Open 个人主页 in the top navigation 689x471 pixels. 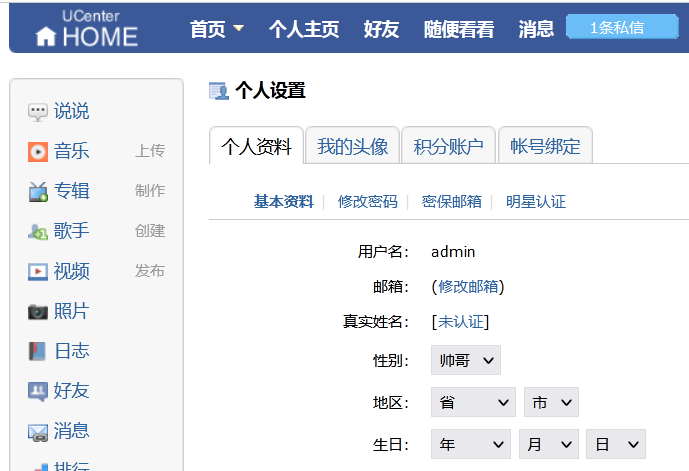[x=304, y=29]
